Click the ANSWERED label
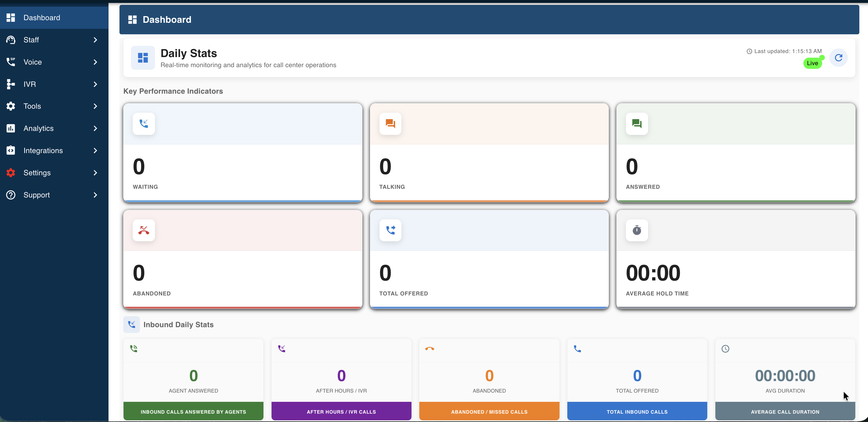This screenshot has width=868, height=422. pyautogui.click(x=643, y=187)
